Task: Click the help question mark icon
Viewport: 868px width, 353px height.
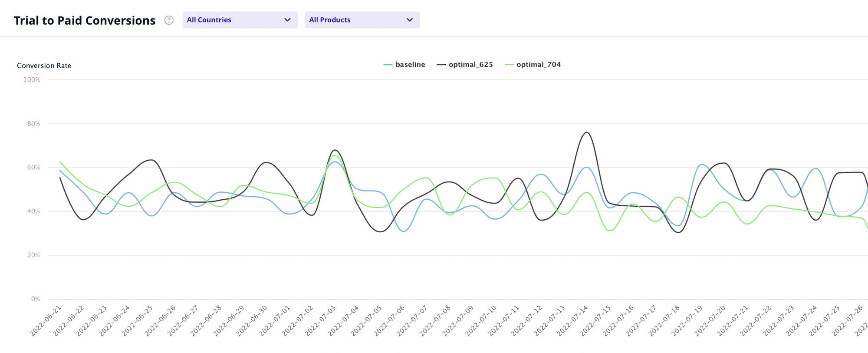Action: pyautogui.click(x=169, y=20)
